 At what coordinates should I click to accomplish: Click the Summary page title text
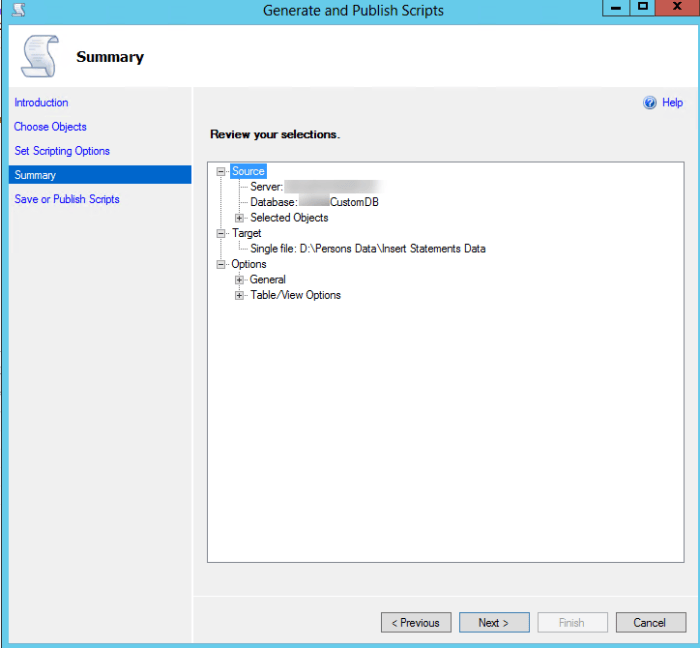coord(110,57)
